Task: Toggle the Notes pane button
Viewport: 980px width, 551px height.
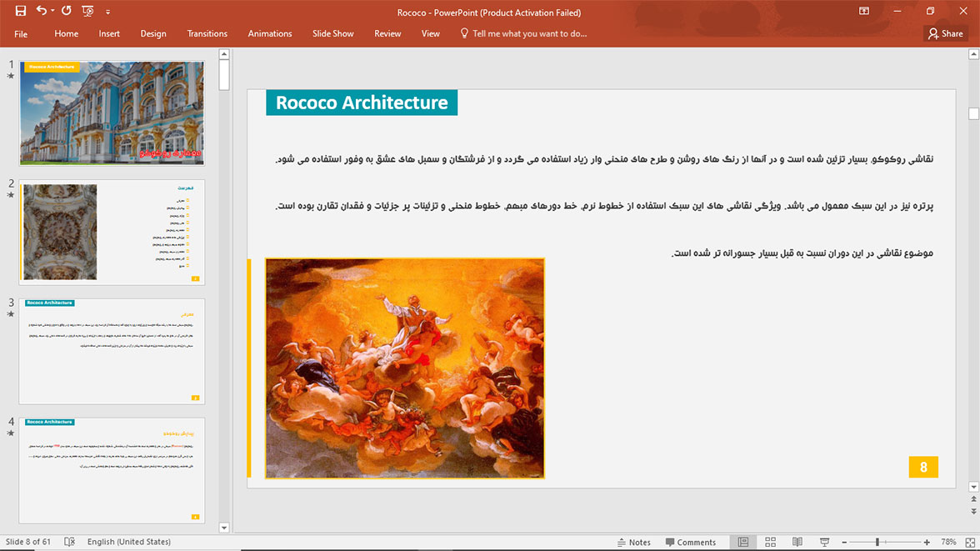Action: click(633, 542)
